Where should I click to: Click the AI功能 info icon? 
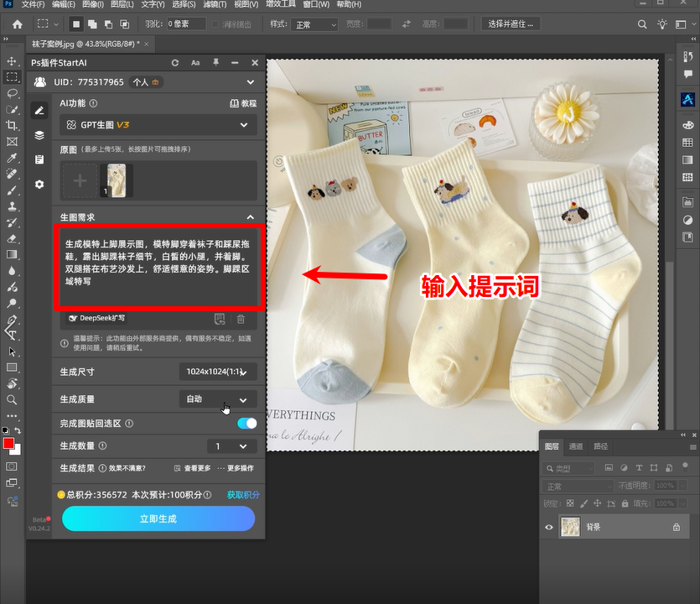93,103
